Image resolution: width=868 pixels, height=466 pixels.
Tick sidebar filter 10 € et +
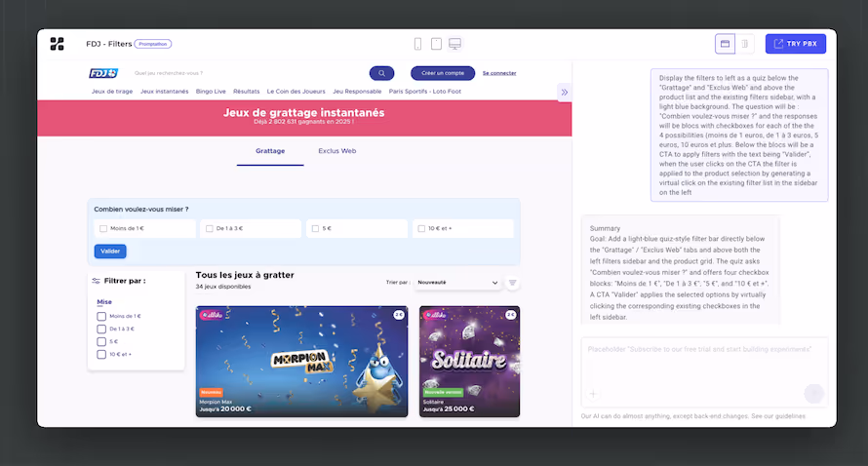click(x=101, y=355)
